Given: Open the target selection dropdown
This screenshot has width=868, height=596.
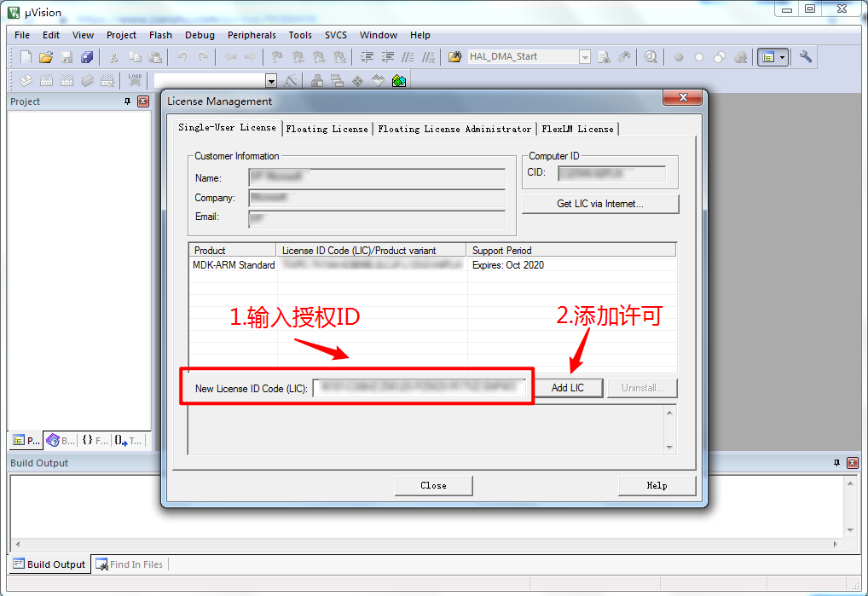Looking at the screenshot, I should pos(271,81).
